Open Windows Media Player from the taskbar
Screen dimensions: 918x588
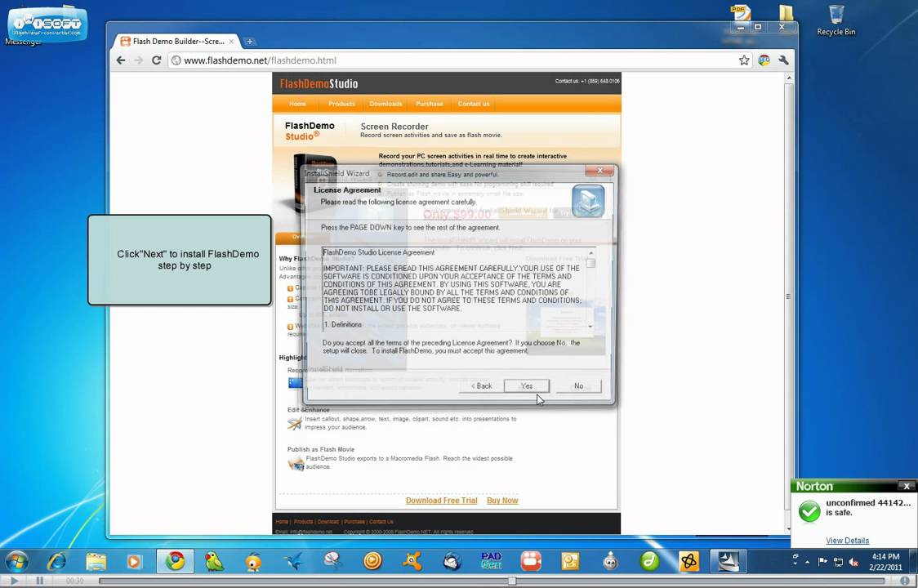click(134, 562)
